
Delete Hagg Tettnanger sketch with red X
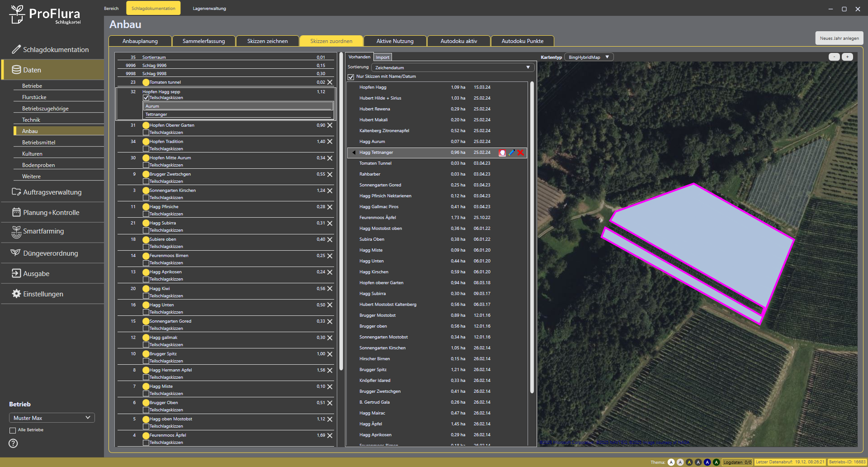[x=521, y=153]
